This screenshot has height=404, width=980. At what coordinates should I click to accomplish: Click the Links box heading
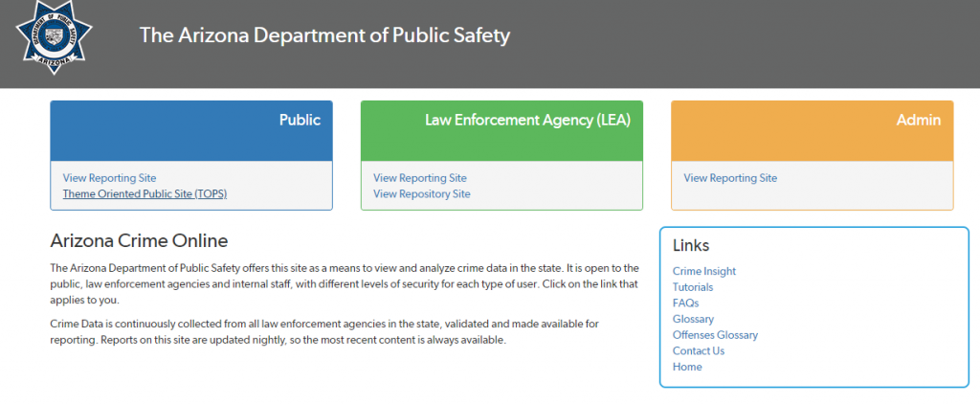coord(691,246)
